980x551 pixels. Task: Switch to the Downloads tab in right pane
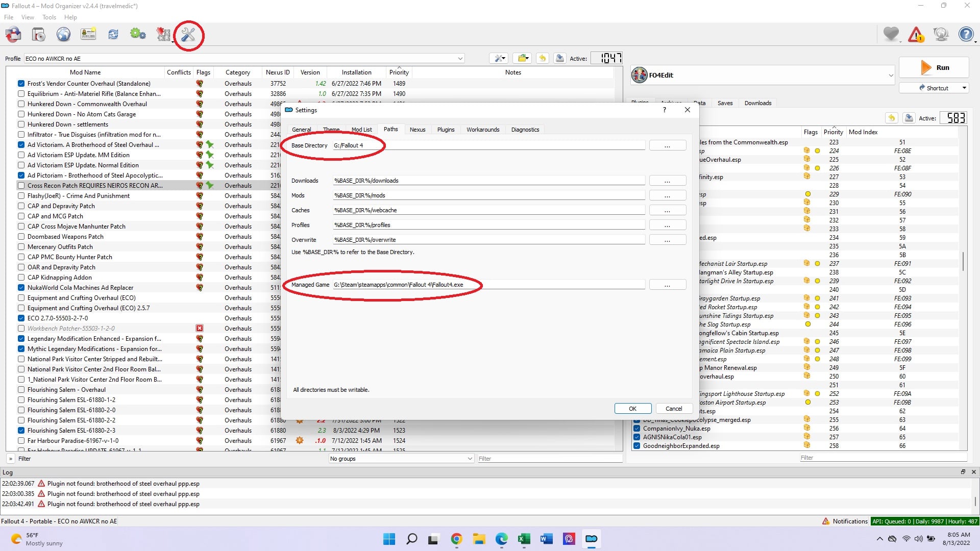pos(757,103)
